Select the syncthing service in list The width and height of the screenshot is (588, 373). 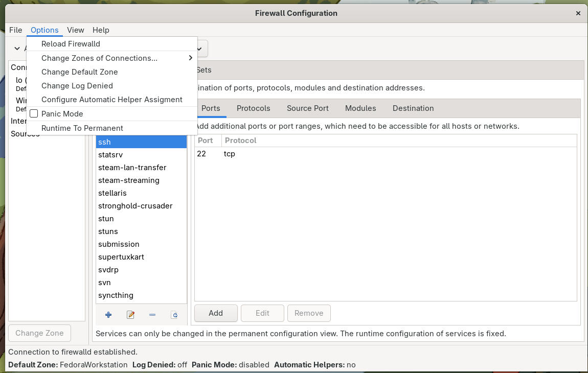point(116,295)
